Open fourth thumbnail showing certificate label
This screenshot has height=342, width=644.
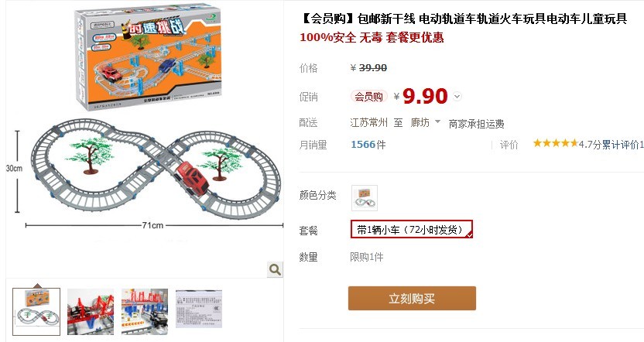[199, 310]
